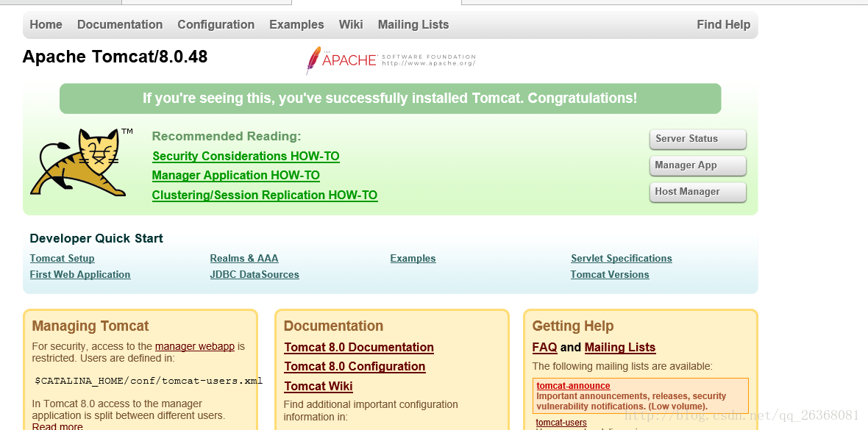Open Tomcat 8.0 Documentation link
Image resolution: width=868 pixels, height=430 pixels.
(359, 348)
